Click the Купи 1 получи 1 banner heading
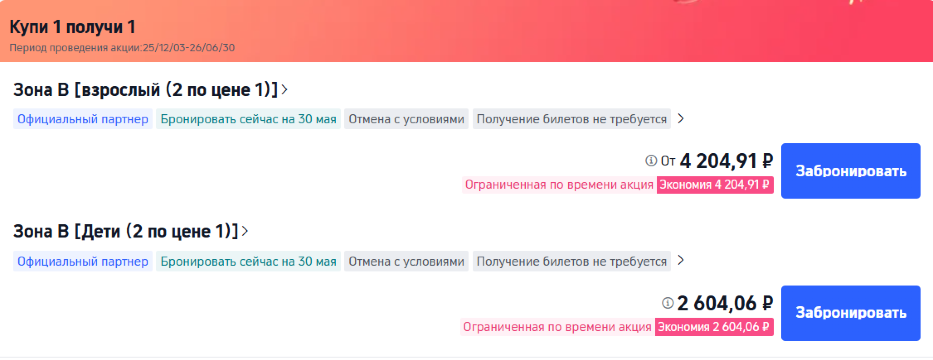The height and width of the screenshot is (360, 933). click(73, 27)
